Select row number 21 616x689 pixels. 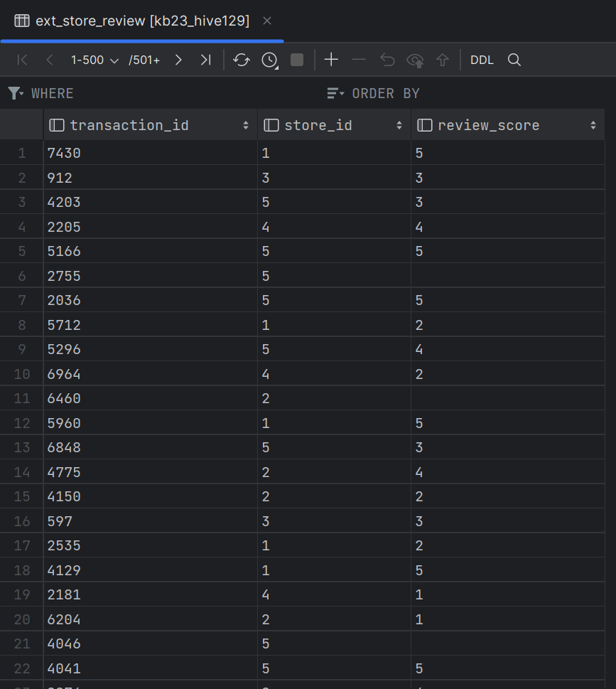coord(21,643)
